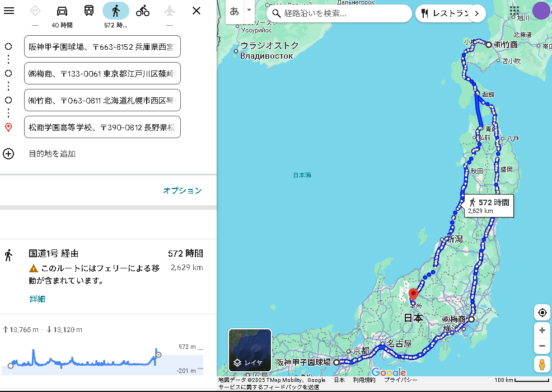Edit the ㈲竹商 waypoint field

click(102, 100)
